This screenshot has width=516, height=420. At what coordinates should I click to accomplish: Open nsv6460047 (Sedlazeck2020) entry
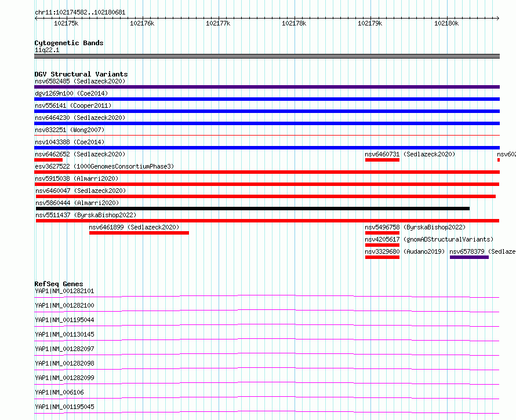point(81,191)
